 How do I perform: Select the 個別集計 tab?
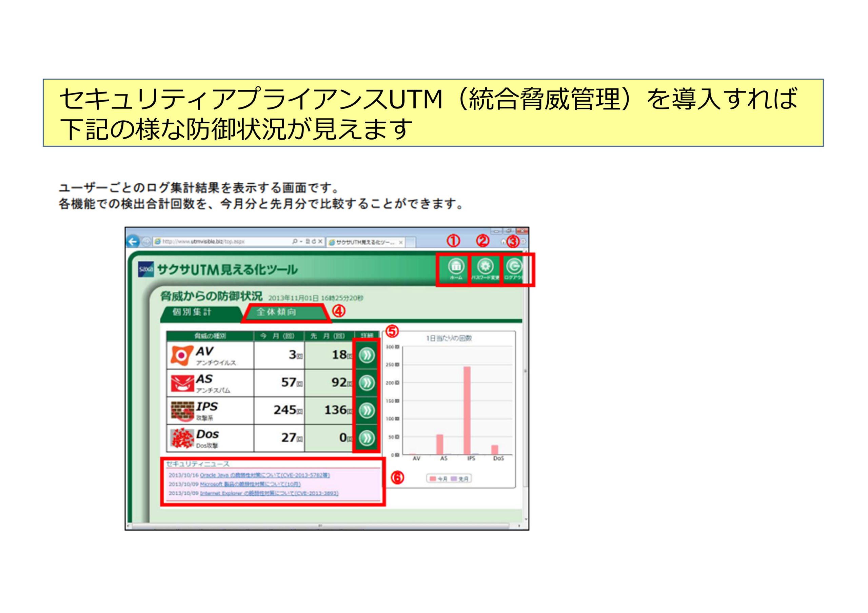pyautogui.click(x=192, y=312)
